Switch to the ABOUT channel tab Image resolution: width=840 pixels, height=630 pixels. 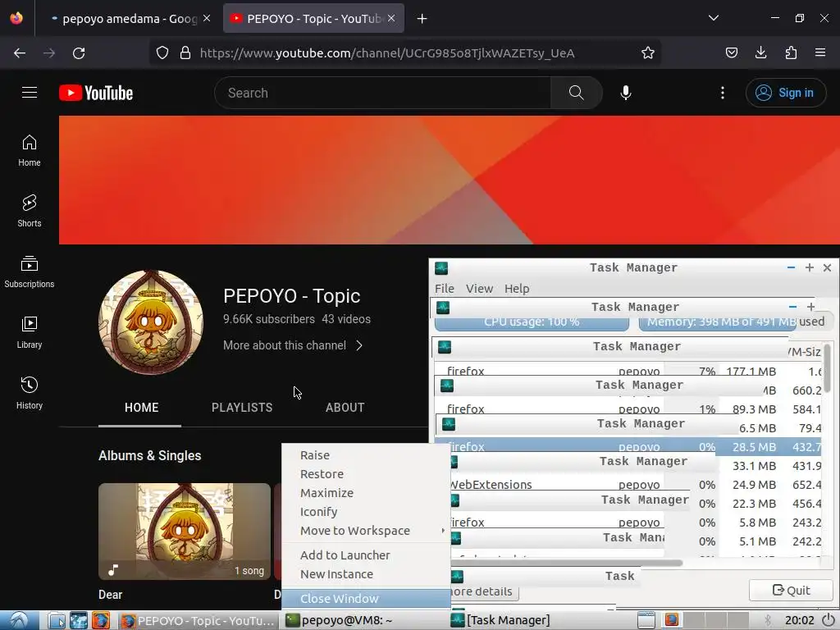coord(345,408)
